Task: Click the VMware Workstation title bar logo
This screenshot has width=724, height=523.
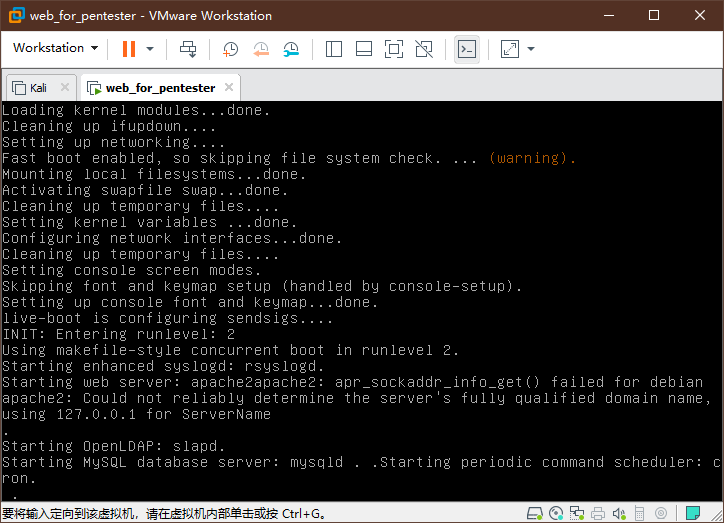Action: click(16, 15)
